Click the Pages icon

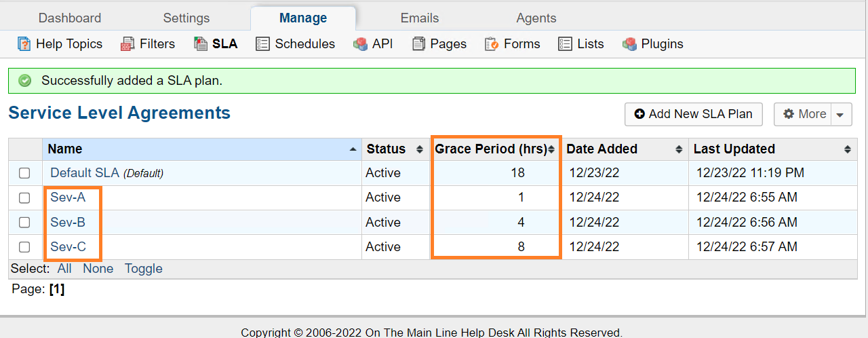[418, 44]
